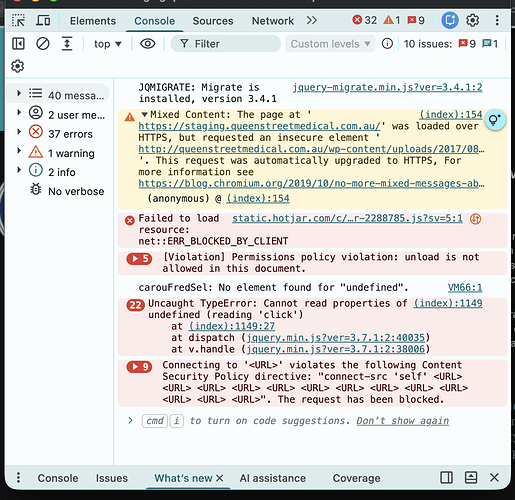
Task: Open the jquery.min.js 2:40035 dispatch link
Action: click(336, 338)
